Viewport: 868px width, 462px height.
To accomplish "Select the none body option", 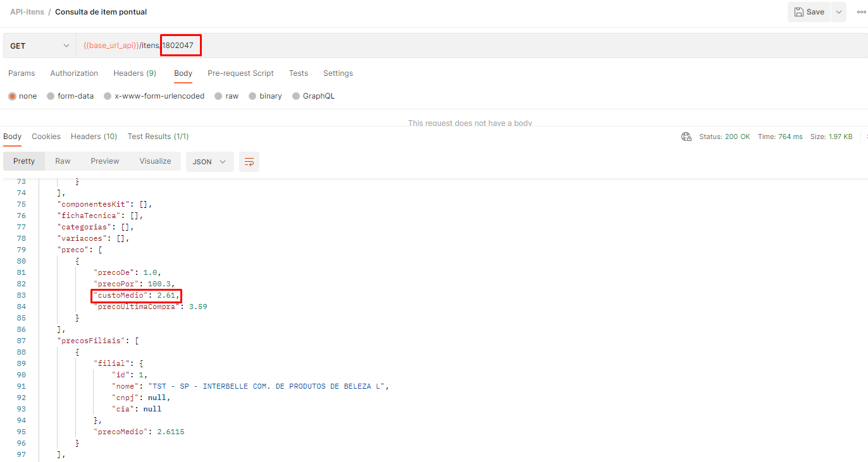I will 23,96.
